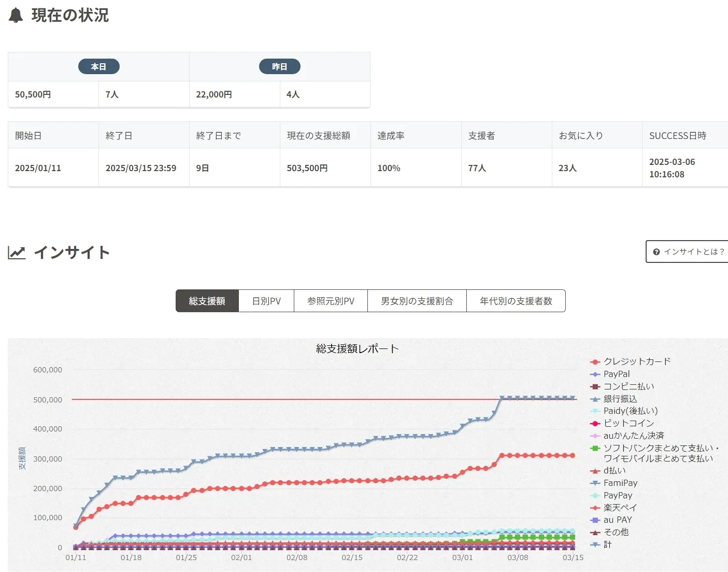Open the 参照元別PV tab
Screen dimensions: 728x572
click(331, 301)
